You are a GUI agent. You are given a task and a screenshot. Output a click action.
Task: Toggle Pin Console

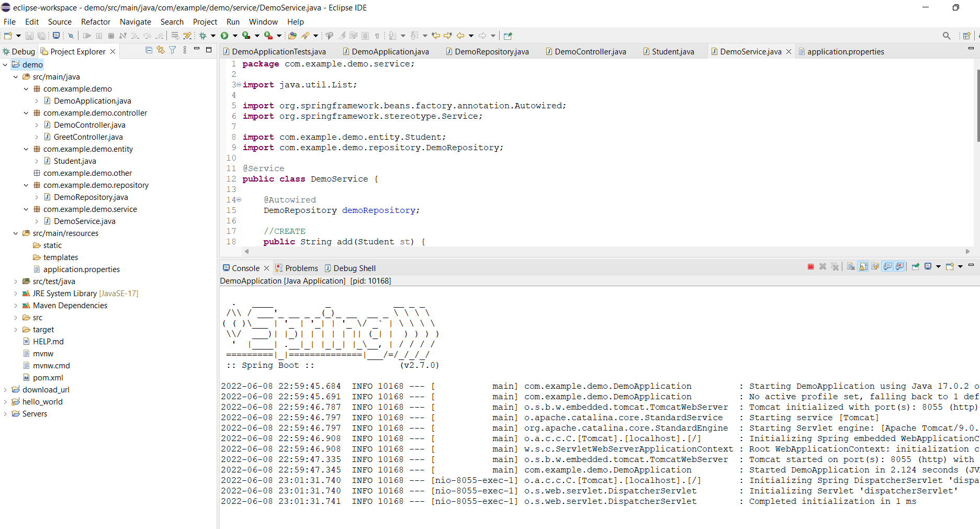(916, 267)
